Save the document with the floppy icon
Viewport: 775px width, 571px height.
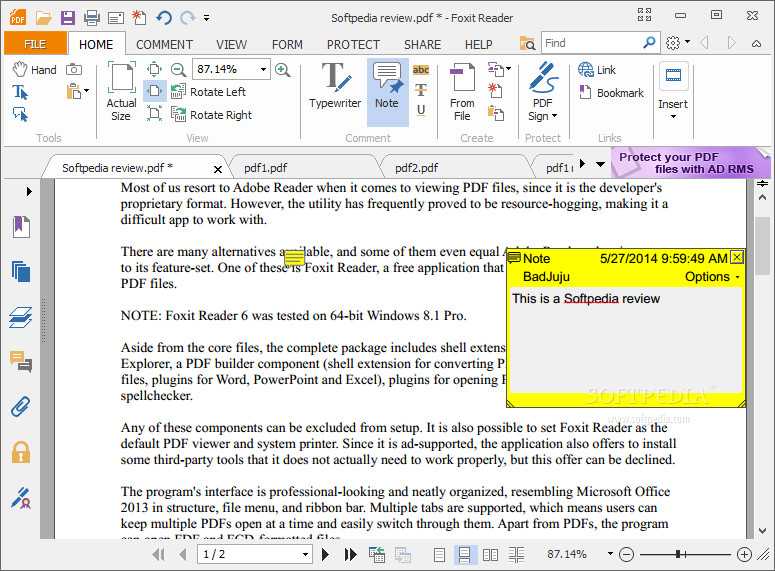click(x=68, y=18)
